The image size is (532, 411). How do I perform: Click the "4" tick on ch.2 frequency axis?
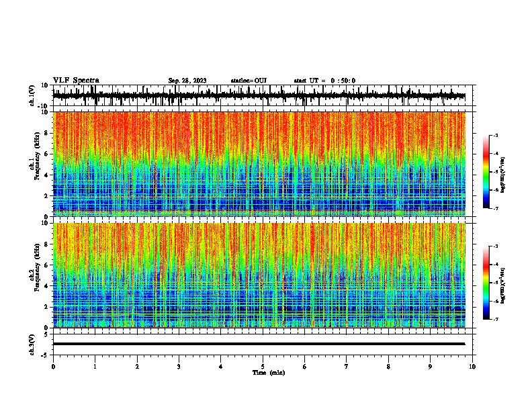(46, 286)
